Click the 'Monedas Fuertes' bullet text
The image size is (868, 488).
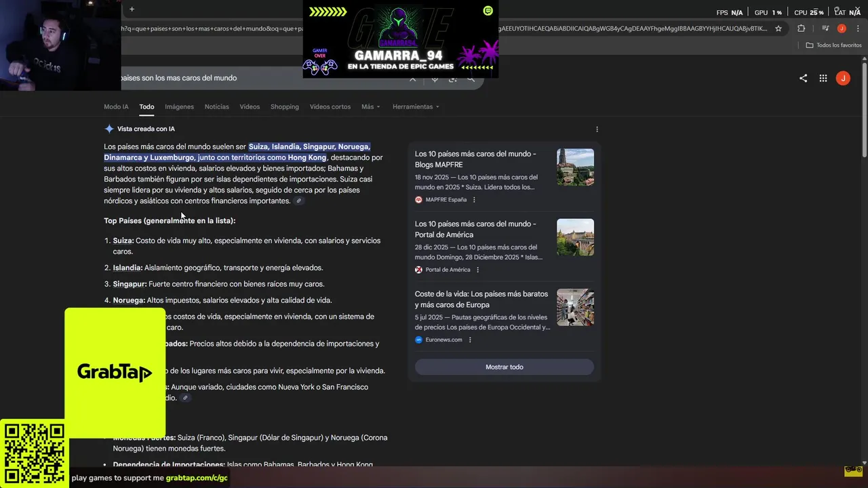(x=250, y=443)
